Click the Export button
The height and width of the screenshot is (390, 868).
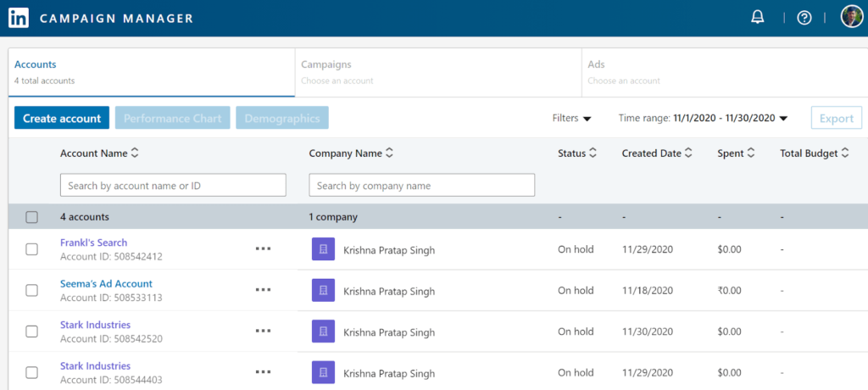(837, 118)
